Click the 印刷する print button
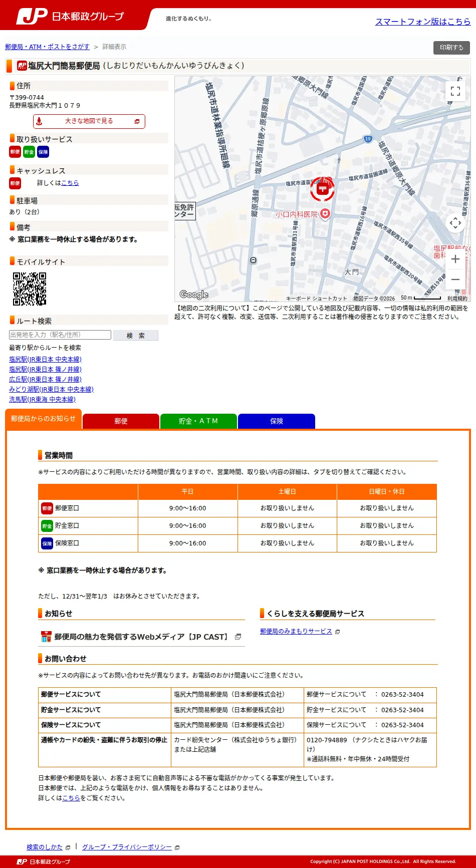 [451, 48]
